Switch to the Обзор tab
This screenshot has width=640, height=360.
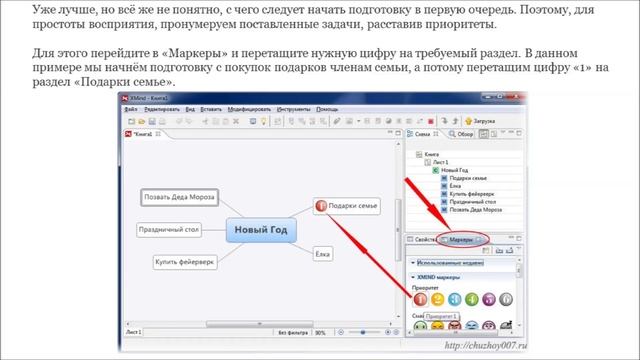tap(461, 134)
